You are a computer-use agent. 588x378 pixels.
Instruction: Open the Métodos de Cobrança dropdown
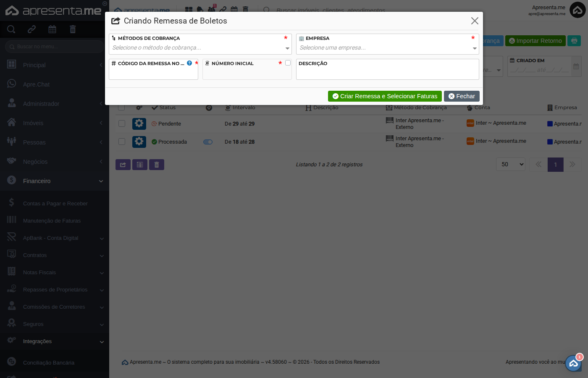[x=200, y=48]
